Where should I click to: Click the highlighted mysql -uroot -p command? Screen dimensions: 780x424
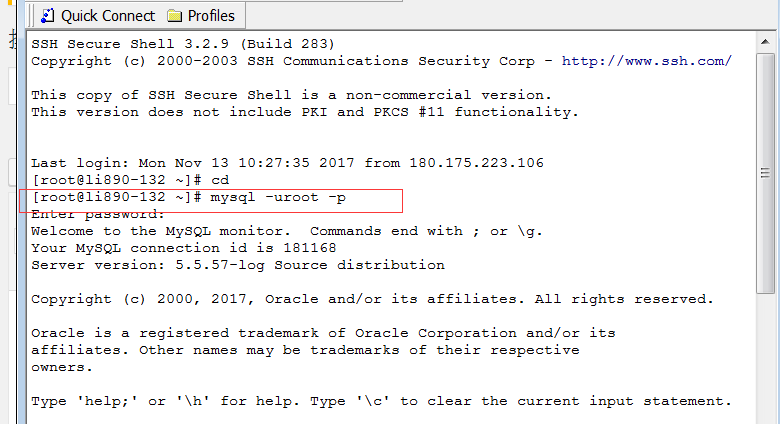pyautogui.click(x=278, y=197)
